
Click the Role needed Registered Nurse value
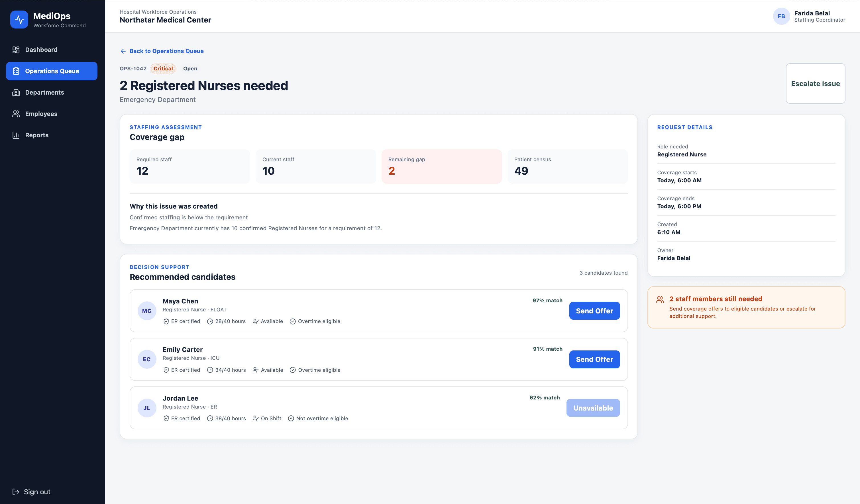[682, 155]
